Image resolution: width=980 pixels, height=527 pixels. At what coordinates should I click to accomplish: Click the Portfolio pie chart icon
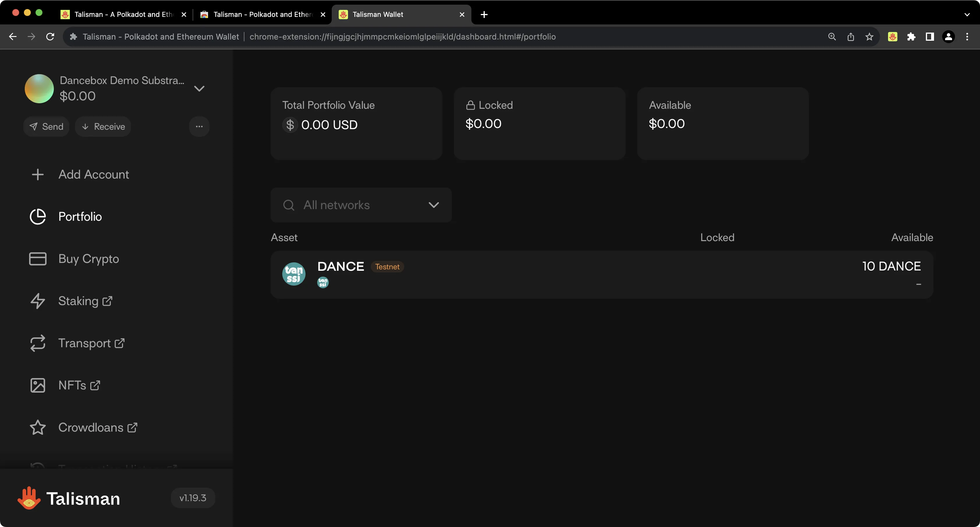[x=38, y=217]
